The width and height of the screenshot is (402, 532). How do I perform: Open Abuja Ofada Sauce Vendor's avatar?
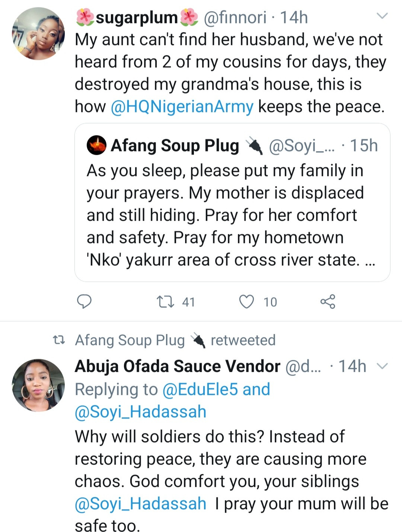38,385
